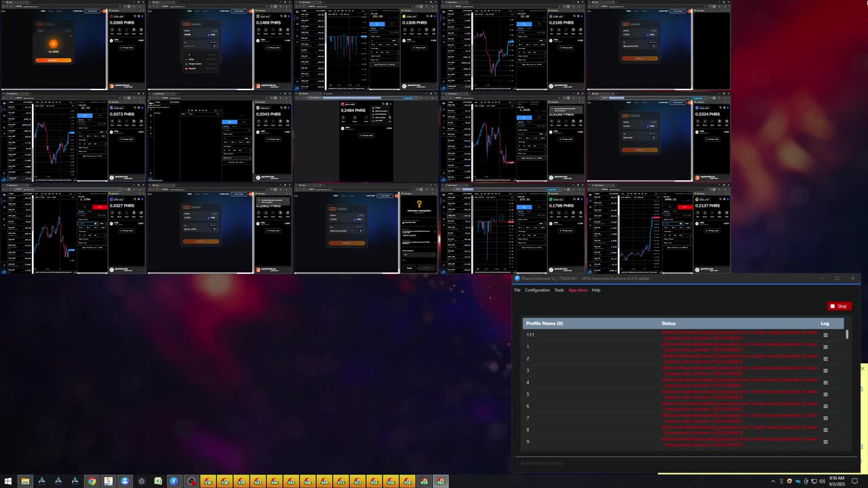This screenshot has height=488, width=868.
Task: Switch to browser profile 944 in taskbar
Action: (x=275, y=481)
